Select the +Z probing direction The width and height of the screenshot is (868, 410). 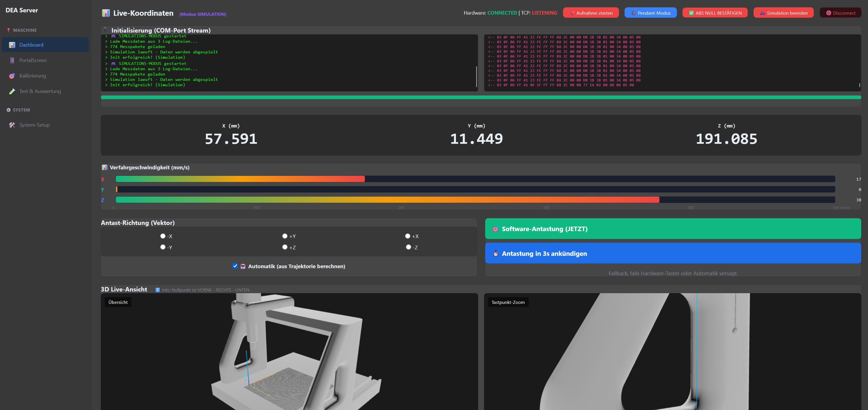coord(285,247)
